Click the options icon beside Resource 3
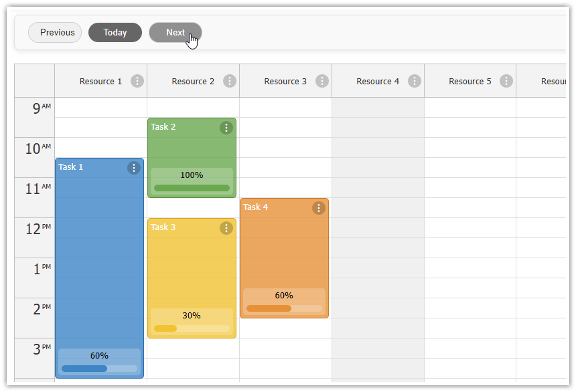The height and width of the screenshot is (392, 576). pyautogui.click(x=321, y=81)
